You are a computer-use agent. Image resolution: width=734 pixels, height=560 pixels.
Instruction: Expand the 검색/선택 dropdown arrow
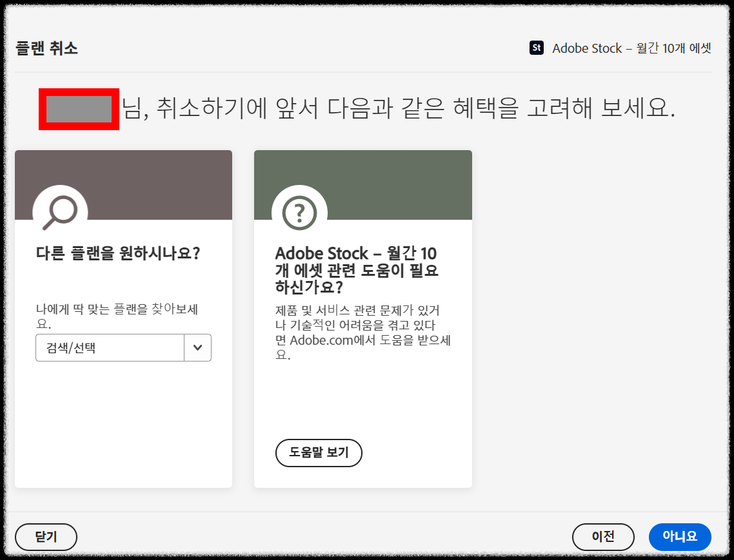tap(197, 347)
